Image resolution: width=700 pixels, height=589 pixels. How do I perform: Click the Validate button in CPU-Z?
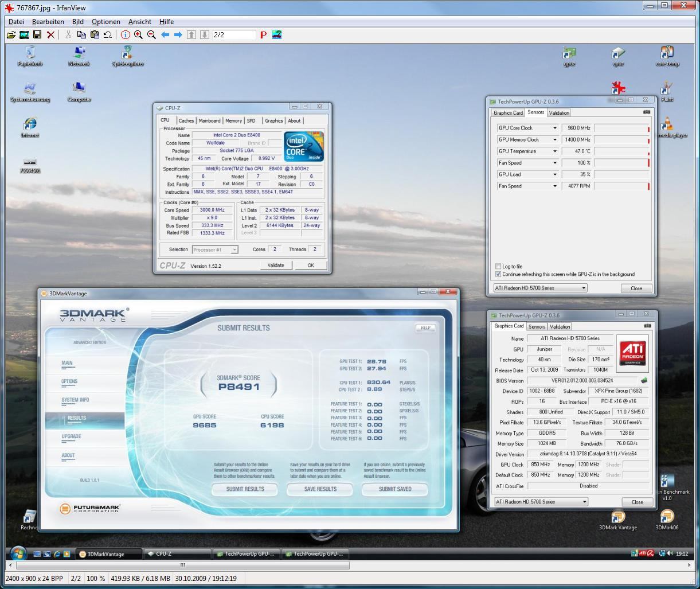tap(276, 265)
